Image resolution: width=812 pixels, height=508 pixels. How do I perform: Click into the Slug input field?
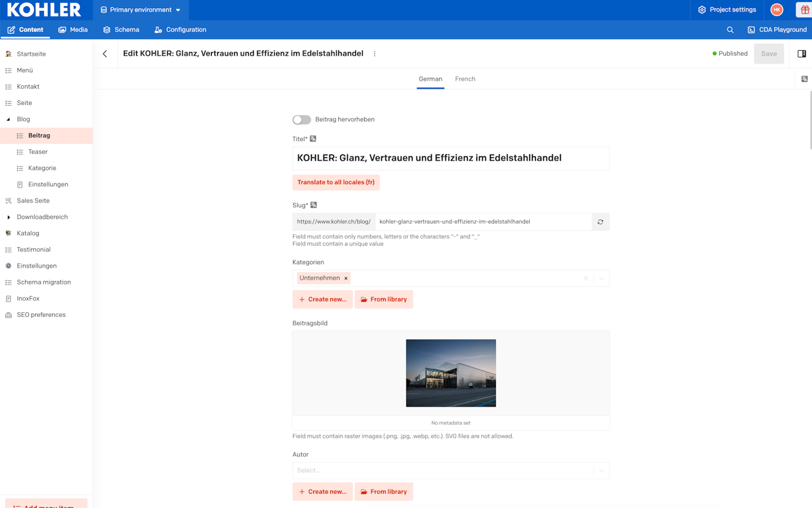click(483, 221)
